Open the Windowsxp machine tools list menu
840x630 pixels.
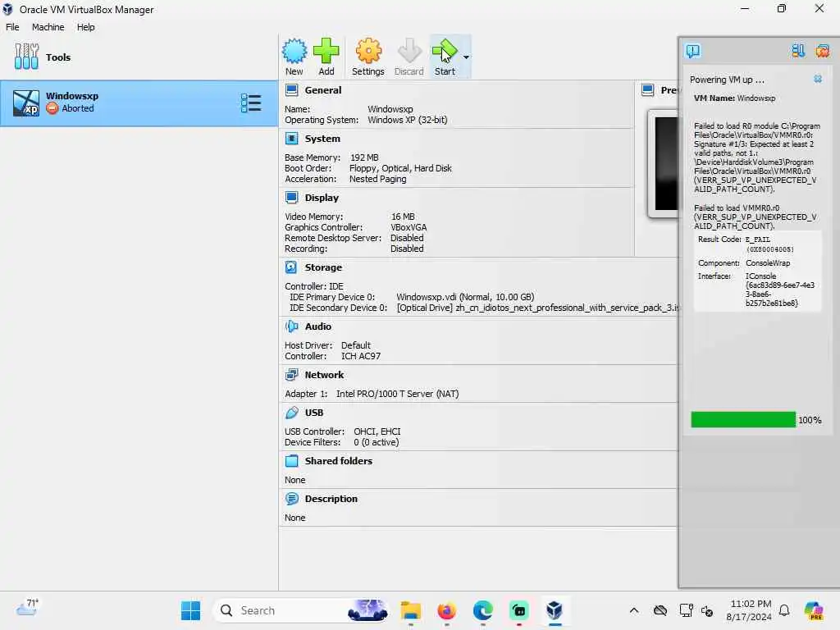[251, 103]
